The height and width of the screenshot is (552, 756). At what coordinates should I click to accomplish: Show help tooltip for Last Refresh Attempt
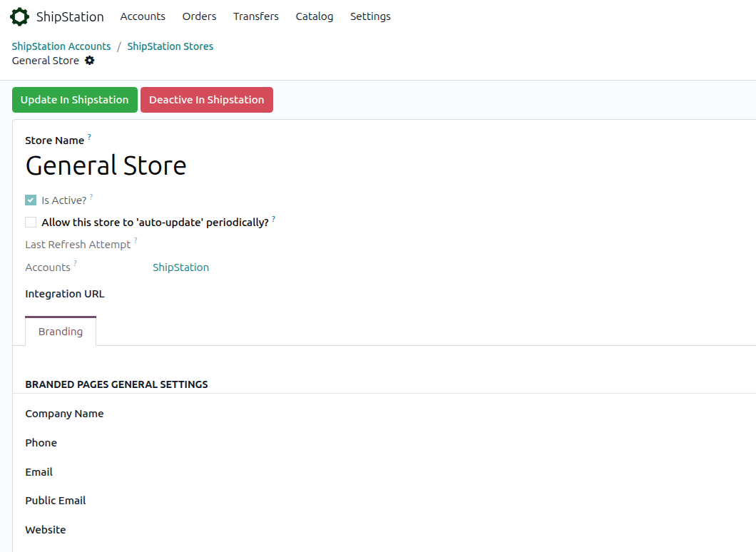pos(136,240)
